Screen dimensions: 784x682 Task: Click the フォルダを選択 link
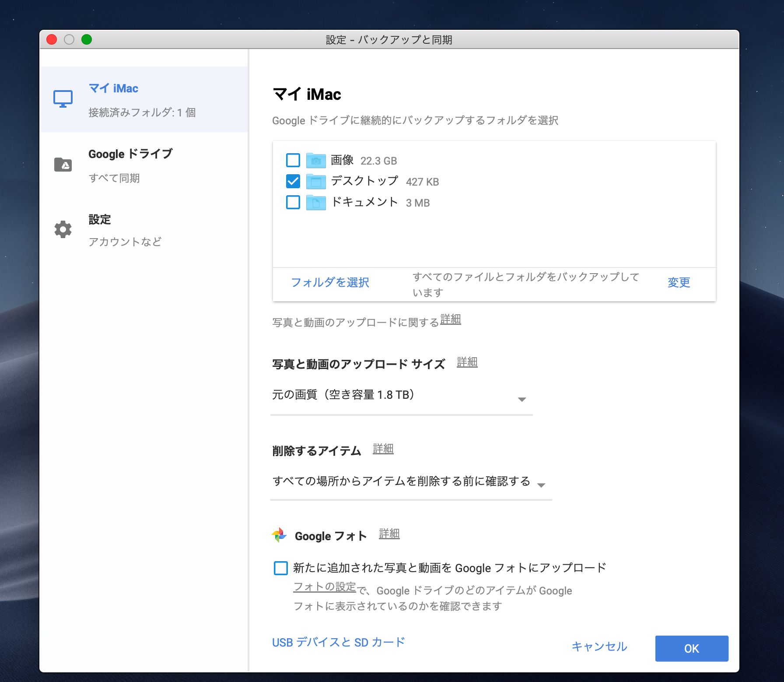[330, 282]
